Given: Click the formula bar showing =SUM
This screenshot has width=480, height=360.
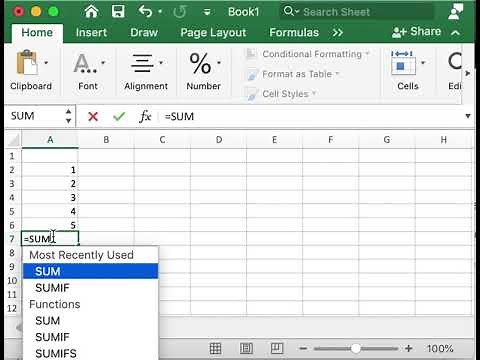Looking at the screenshot, I should 310,116.
